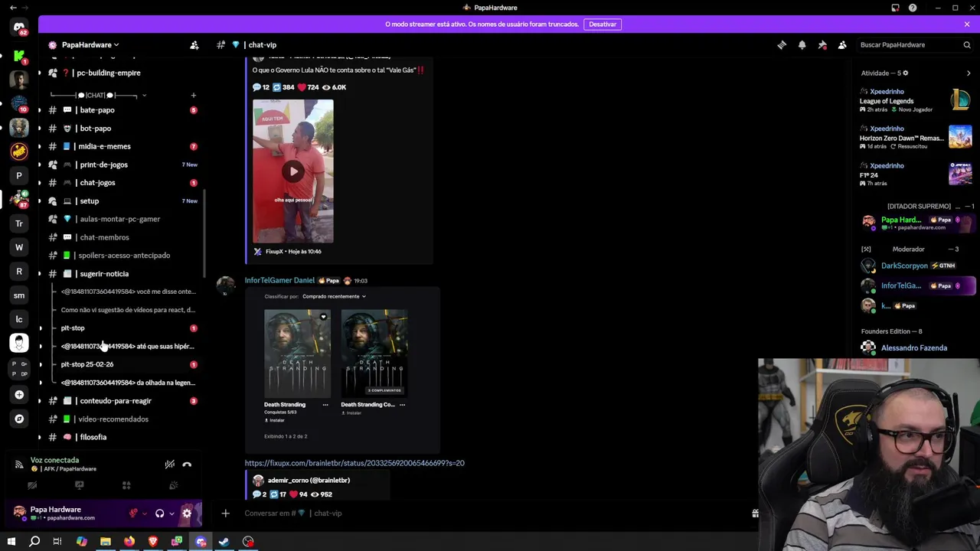This screenshot has height=551, width=980.
Task: Dismiss the streamer mode banner
Action: coord(967,24)
